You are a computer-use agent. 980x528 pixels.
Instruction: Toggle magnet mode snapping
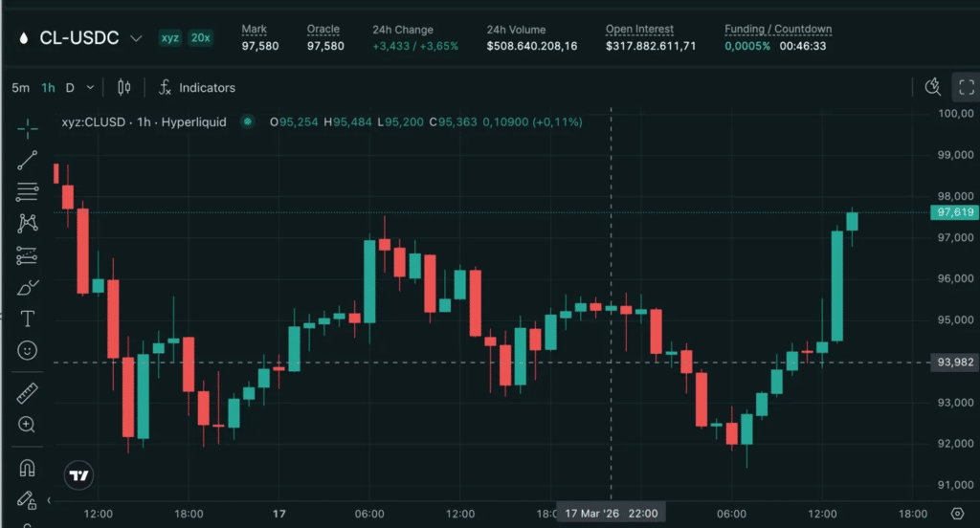pos(27,468)
